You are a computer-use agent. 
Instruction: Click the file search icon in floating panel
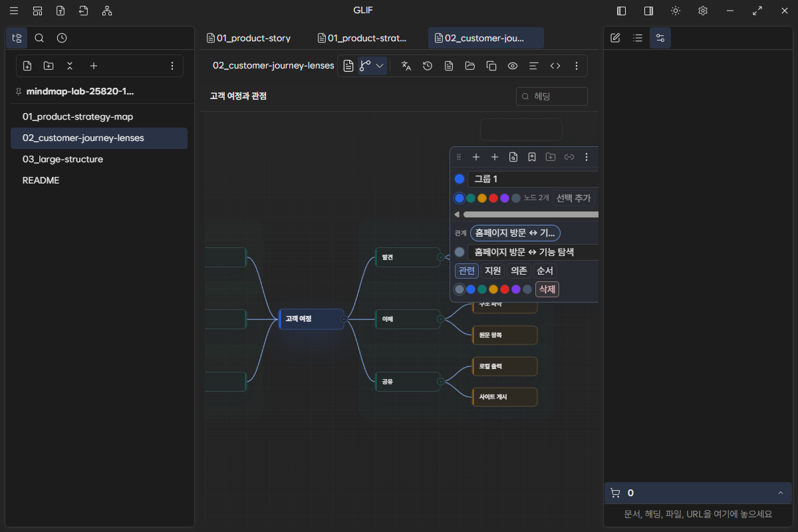coord(513,157)
